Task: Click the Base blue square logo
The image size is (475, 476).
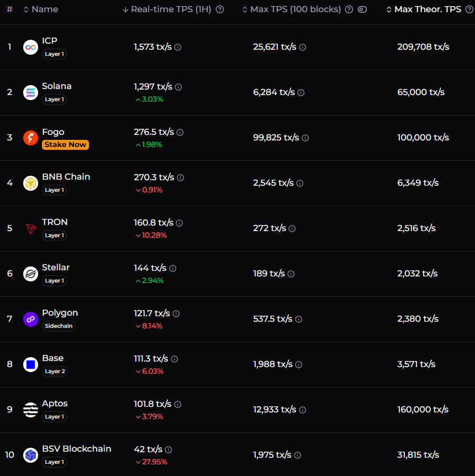Action: 30,364
